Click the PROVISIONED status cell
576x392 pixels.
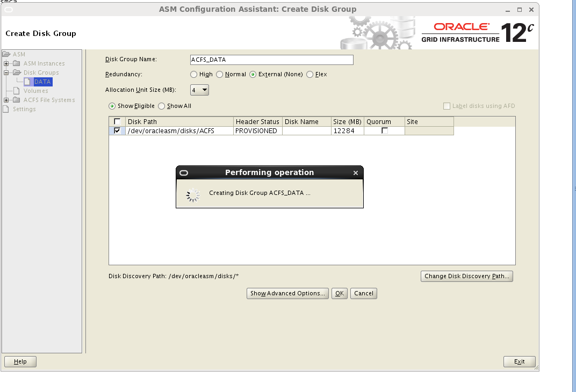click(x=258, y=130)
